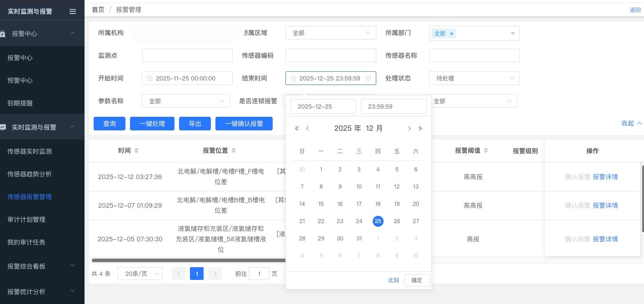Go to previous month in the calendar

tap(308, 129)
